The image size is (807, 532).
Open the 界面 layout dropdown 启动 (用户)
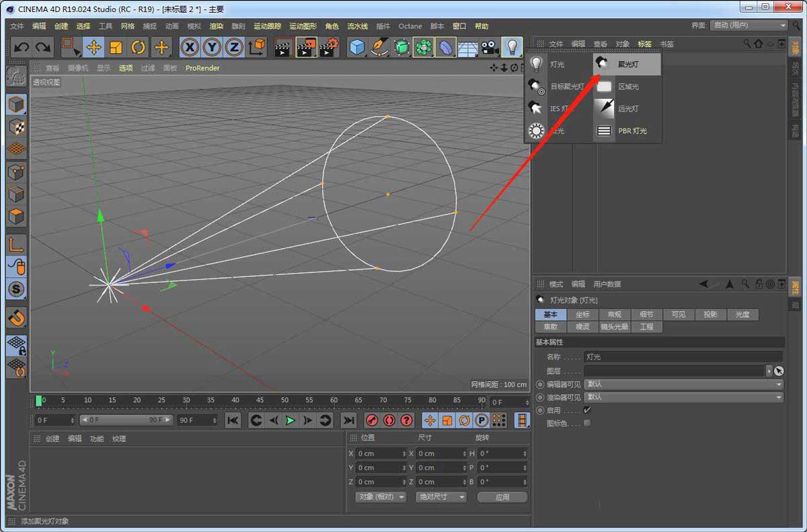[748, 26]
